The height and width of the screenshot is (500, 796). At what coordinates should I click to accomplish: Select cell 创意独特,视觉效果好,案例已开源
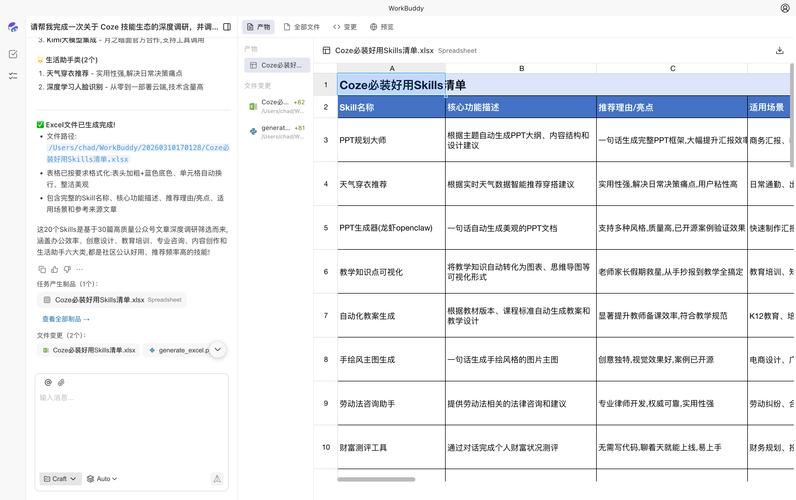pyautogui.click(x=672, y=359)
